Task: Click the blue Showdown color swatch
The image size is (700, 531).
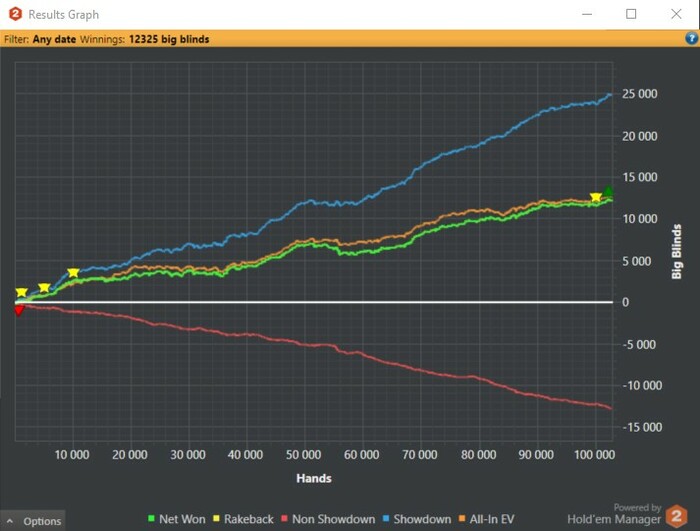Action: 386,518
